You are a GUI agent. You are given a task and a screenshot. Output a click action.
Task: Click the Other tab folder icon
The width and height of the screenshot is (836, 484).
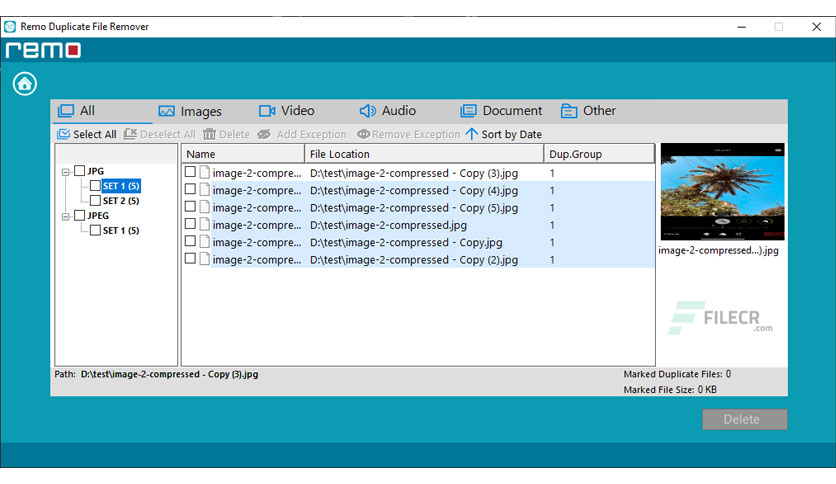pyautogui.click(x=569, y=111)
